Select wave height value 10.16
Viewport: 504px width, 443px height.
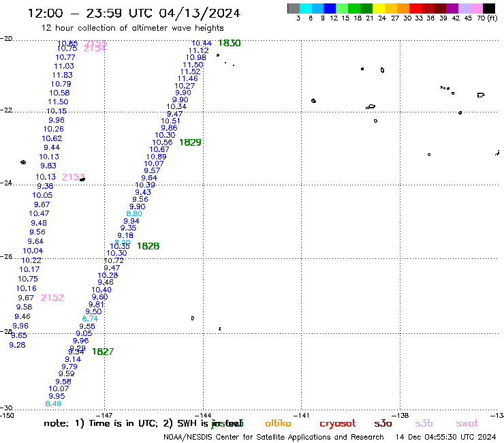coord(27,288)
